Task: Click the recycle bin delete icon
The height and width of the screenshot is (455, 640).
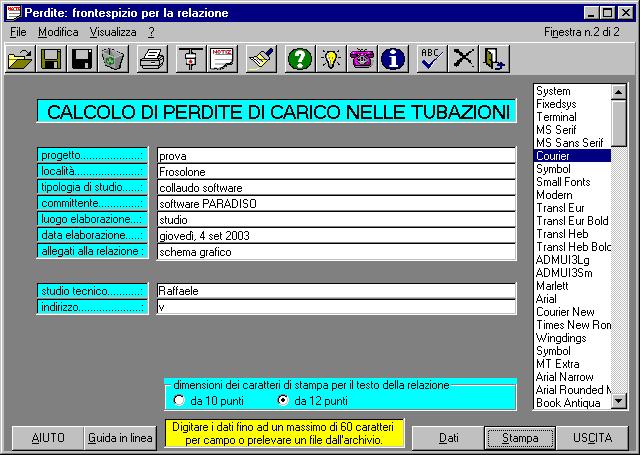Action: (x=112, y=59)
